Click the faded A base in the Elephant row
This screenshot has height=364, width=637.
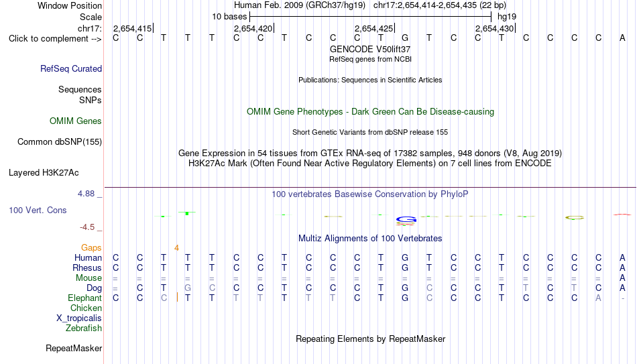point(598,298)
